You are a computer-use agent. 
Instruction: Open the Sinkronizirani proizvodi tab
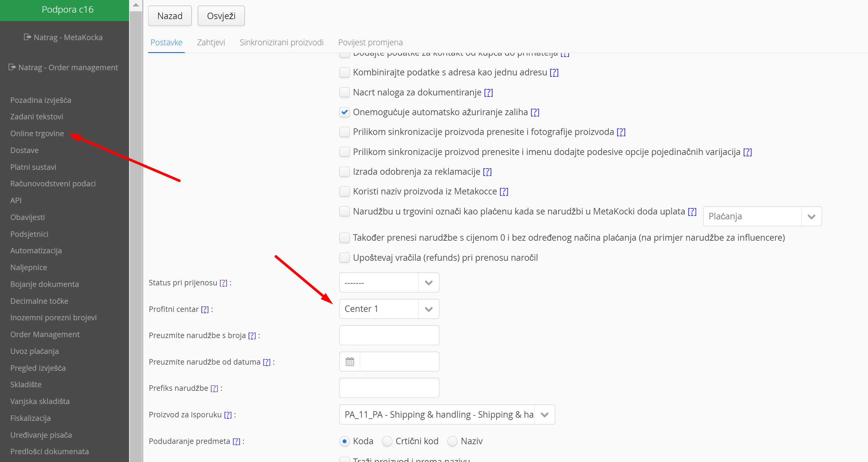coord(281,42)
